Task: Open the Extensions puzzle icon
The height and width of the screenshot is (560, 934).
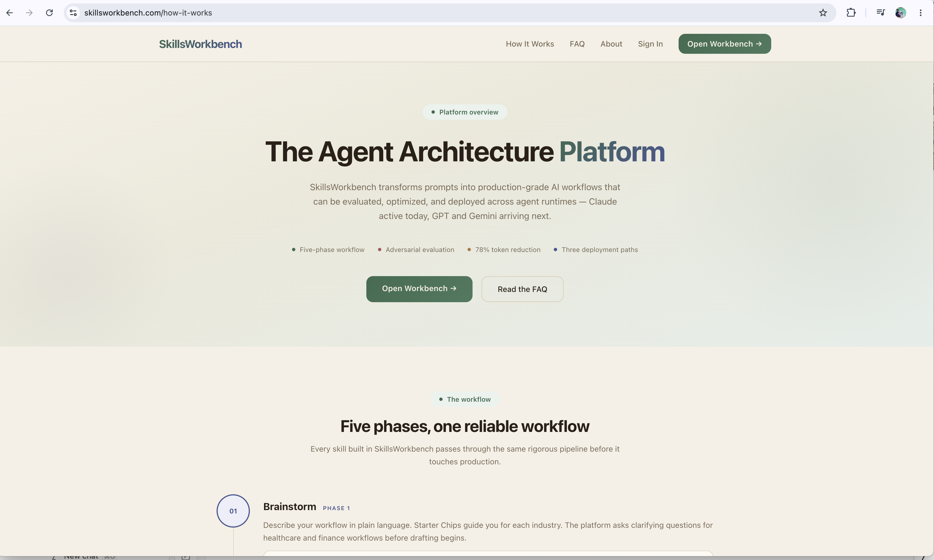Action: tap(851, 13)
